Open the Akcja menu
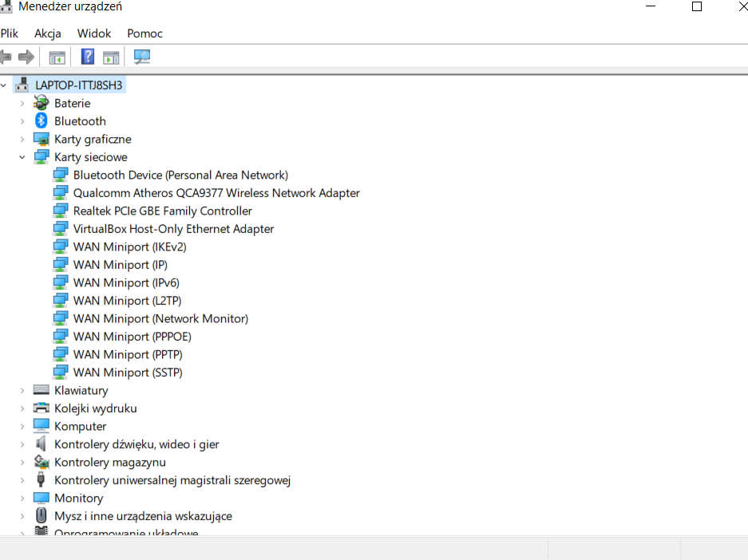 [x=48, y=34]
